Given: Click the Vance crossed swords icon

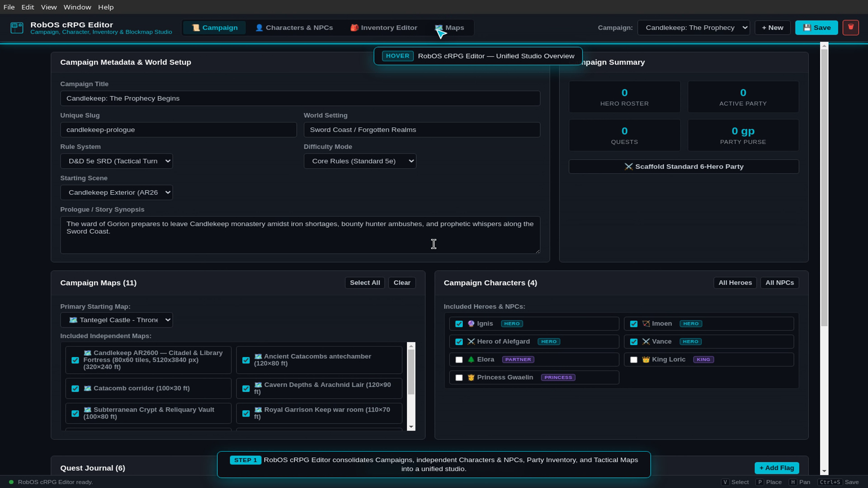Looking at the screenshot, I should tap(646, 342).
